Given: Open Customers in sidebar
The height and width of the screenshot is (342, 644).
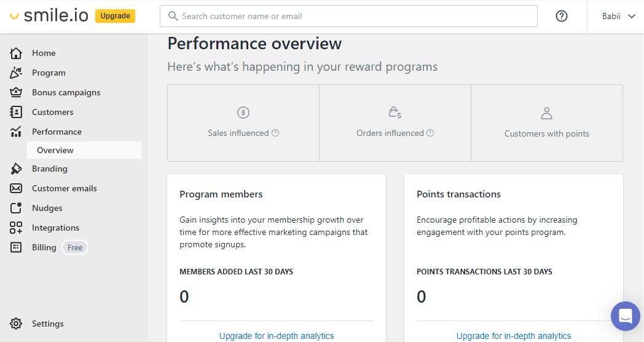Looking at the screenshot, I should click(x=53, y=112).
